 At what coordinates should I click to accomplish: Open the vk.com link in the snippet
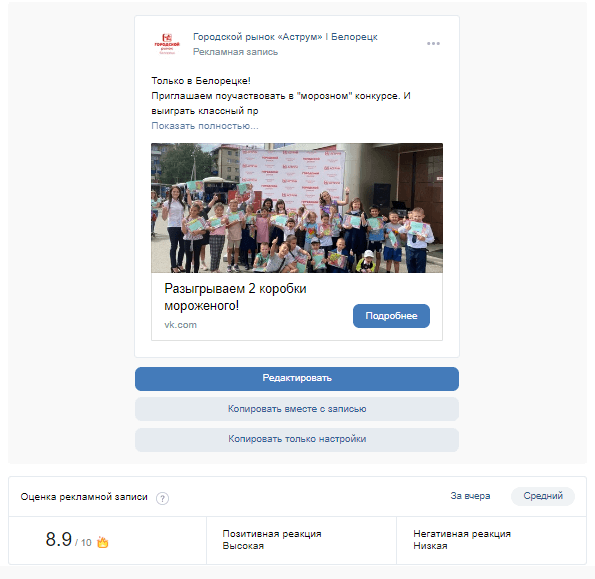pyautogui.click(x=180, y=325)
